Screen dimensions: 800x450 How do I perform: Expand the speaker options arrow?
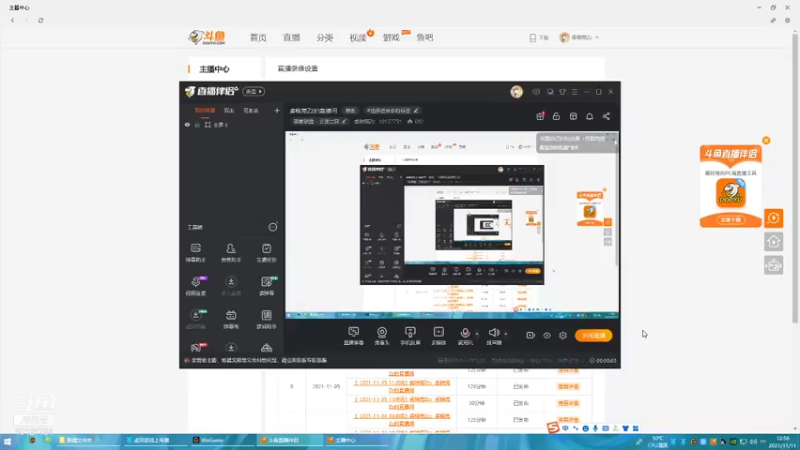pyautogui.click(x=506, y=334)
